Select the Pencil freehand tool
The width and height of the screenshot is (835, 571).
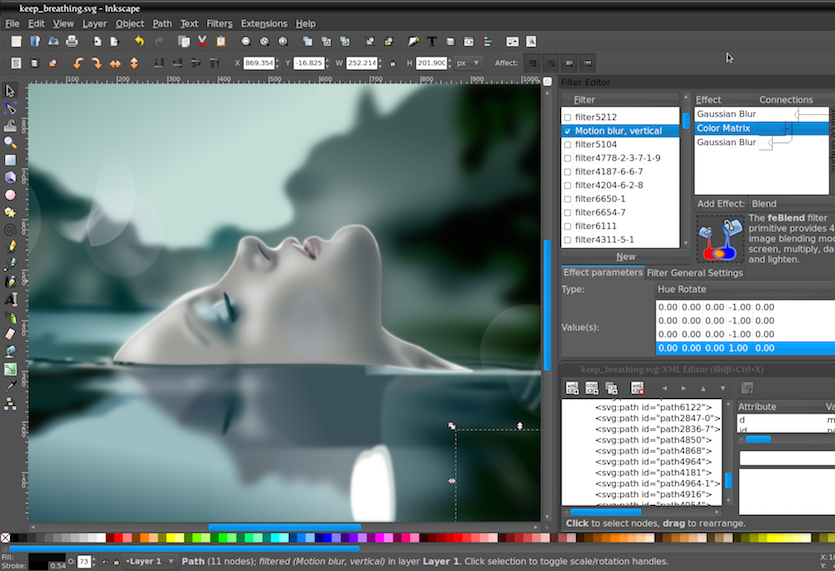point(10,247)
